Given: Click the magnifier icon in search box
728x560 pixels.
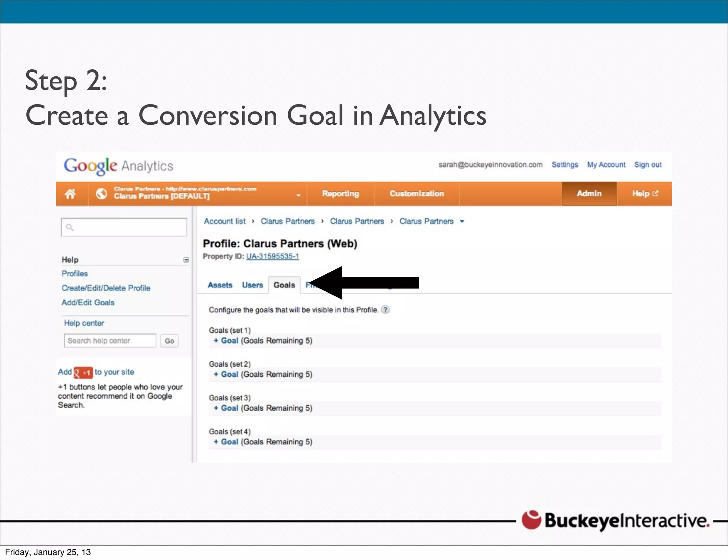Looking at the screenshot, I should 70,227.
